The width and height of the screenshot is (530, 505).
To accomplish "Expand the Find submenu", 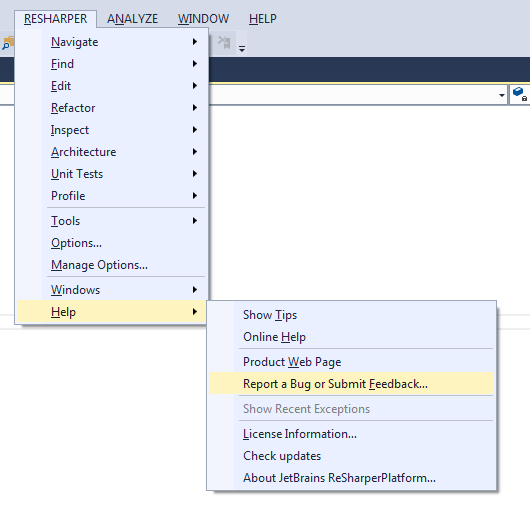I will [111, 64].
